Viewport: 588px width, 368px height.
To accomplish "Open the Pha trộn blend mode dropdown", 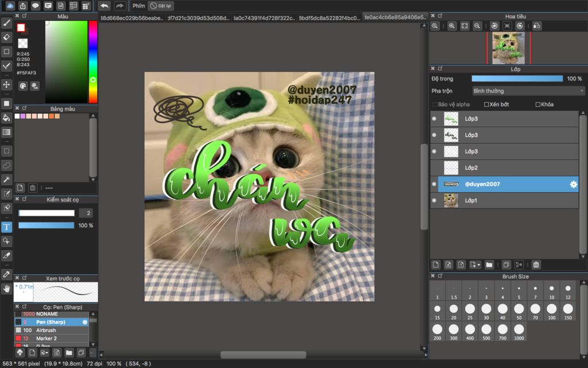I will (528, 91).
